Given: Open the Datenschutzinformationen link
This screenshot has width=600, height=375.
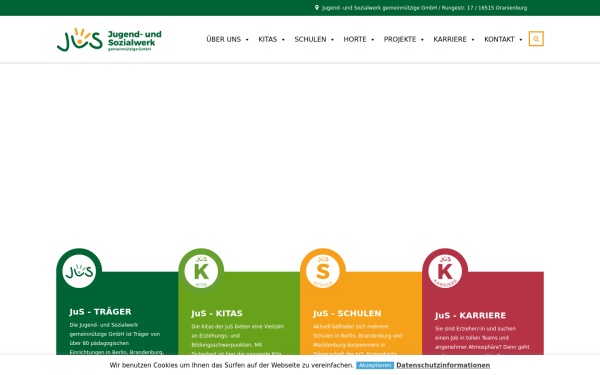Looking at the screenshot, I should coord(443,365).
